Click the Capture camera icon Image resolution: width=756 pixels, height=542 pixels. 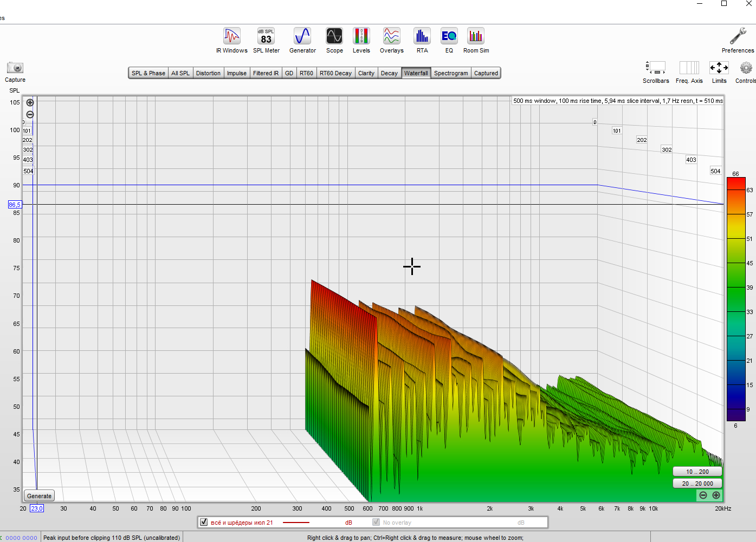point(15,68)
